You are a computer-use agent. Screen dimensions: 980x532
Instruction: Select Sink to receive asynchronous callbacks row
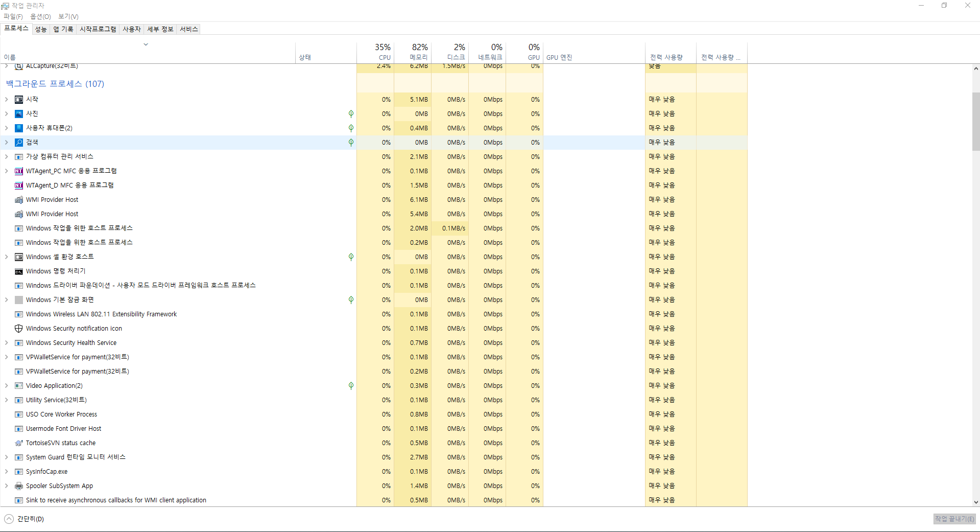pyautogui.click(x=373, y=500)
